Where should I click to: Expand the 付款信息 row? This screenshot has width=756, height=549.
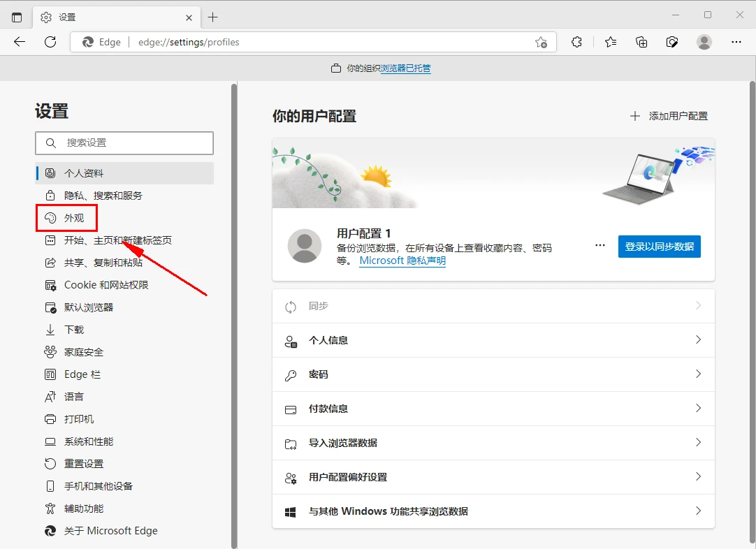point(493,409)
